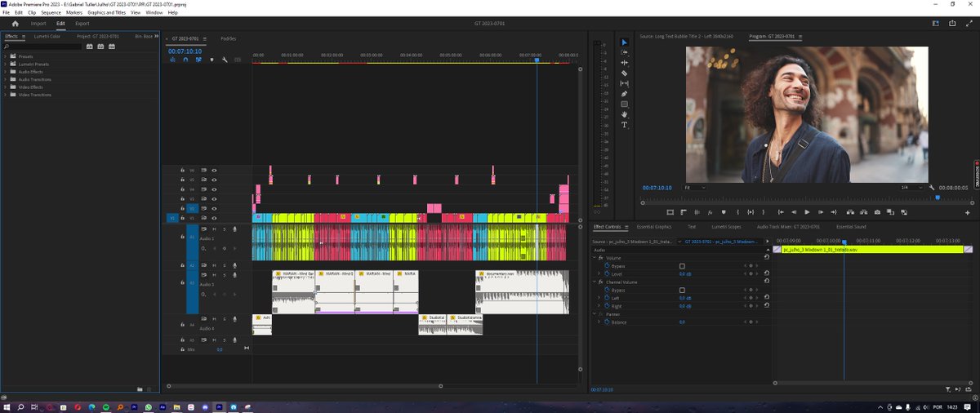980x413 pixels.
Task: Click the Effect Controls mini timeline playhead
Action: [844, 242]
